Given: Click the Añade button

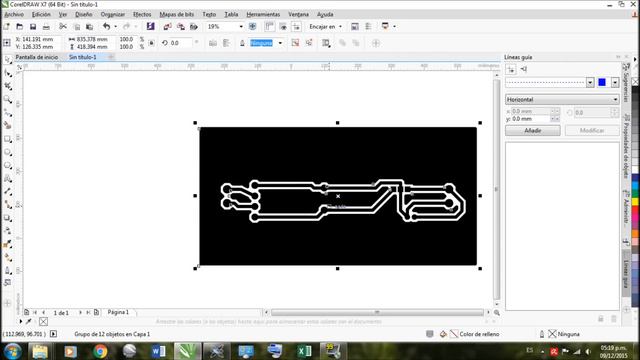Looking at the screenshot, I should click(533, 131).
